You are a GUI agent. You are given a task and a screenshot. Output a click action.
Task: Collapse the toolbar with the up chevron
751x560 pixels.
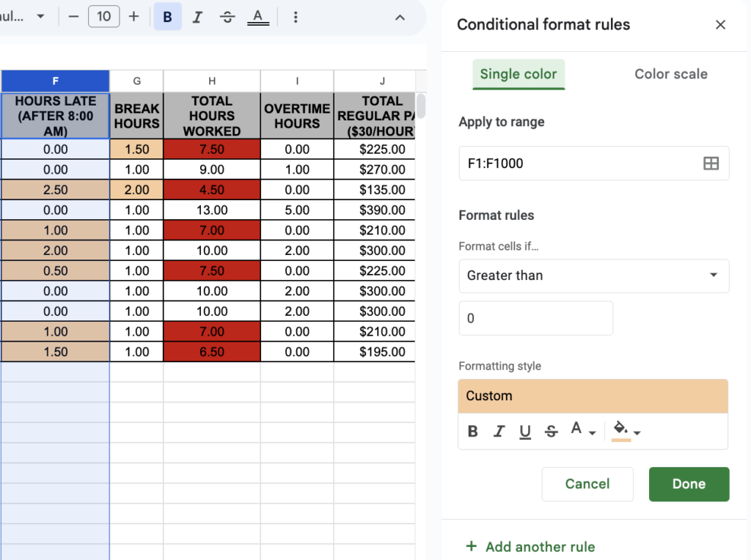pos(400,18)
